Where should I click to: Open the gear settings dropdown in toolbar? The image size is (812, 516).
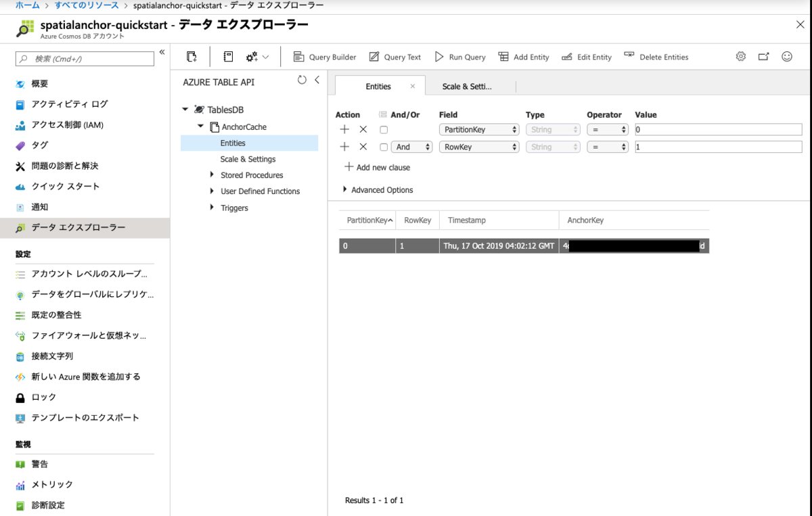pos(257,57)
